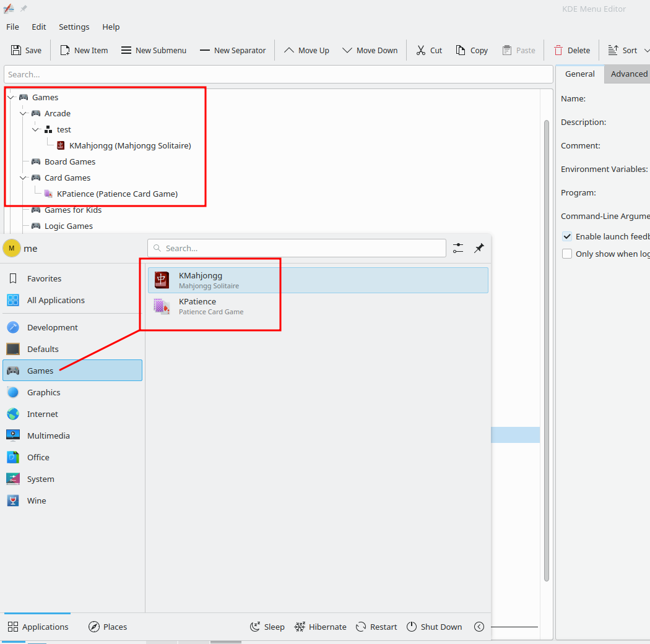Screen dimensions: 650x644
Task: Open the Settings menu
Action: pyautogui.click(x=74, y=27)
